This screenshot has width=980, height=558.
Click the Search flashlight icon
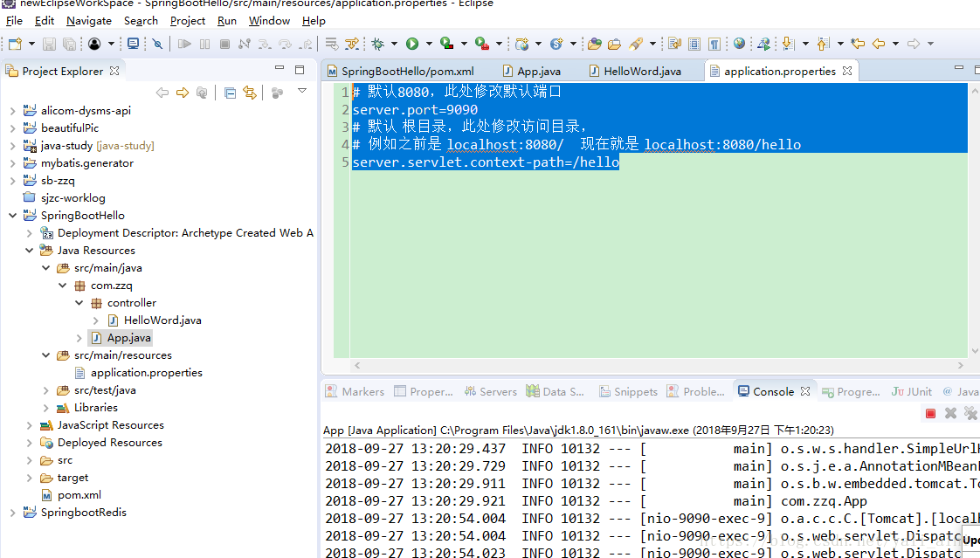click(636, 44)
